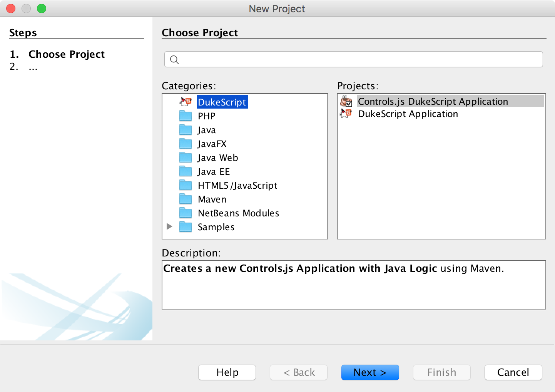Cancel the New Project wizard
Viewport: 555px width, 392px height.
click(513, 372)
